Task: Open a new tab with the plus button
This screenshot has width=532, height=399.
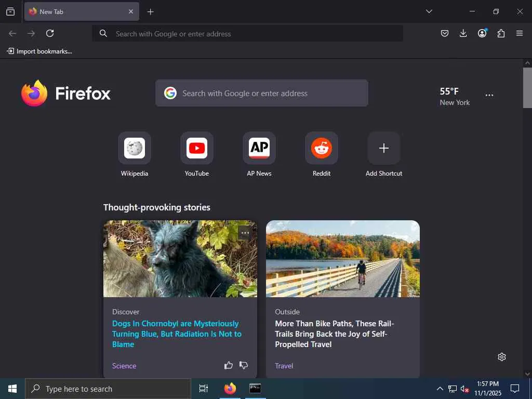Action: [150, 12]
